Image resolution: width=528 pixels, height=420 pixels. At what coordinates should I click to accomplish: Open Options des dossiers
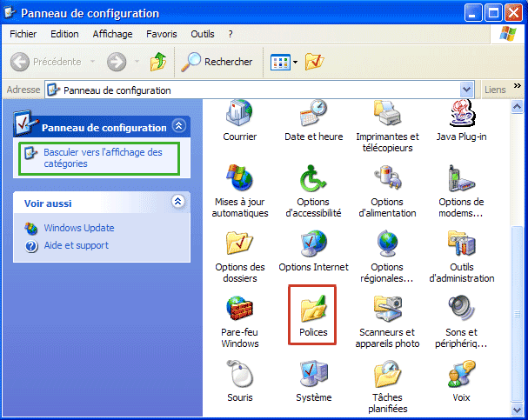point(240,257)
